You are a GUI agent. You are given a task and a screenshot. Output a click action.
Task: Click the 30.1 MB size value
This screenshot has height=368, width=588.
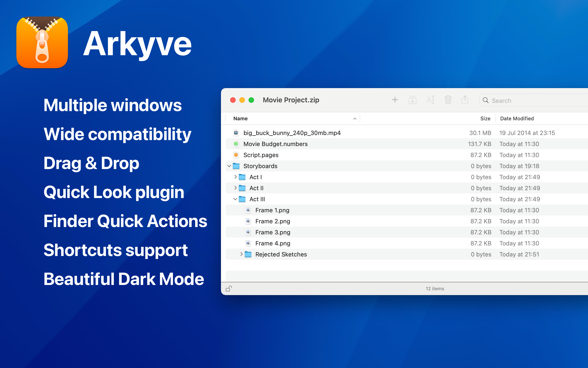click(x=480, y=133)
